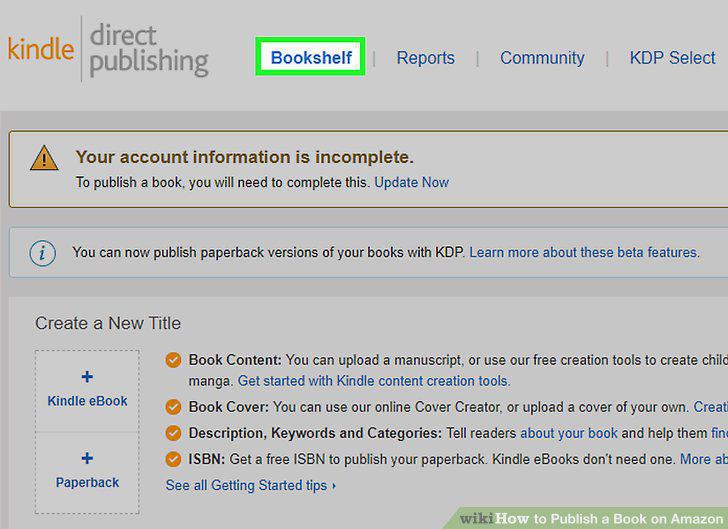This screenshot has height=529, width=728.
Task: Click the orange checkmark beside Book Content
Action: [x=173, y=360]
